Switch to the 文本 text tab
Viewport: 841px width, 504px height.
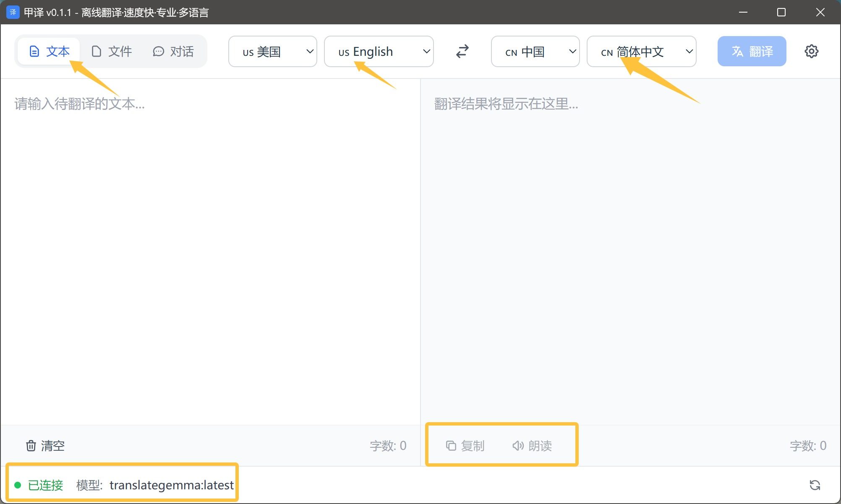[x=49, y=52]
